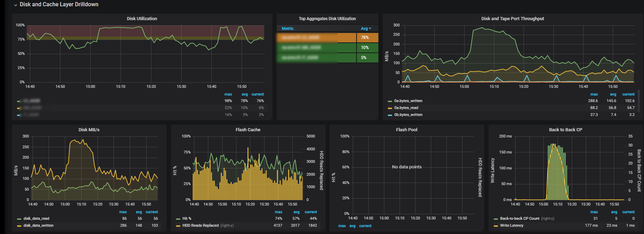The image size is (644, 234).
Task: Click the HDD Reads Replaced legend color dash
Action: pyautogui.click(x=178, y=226)
